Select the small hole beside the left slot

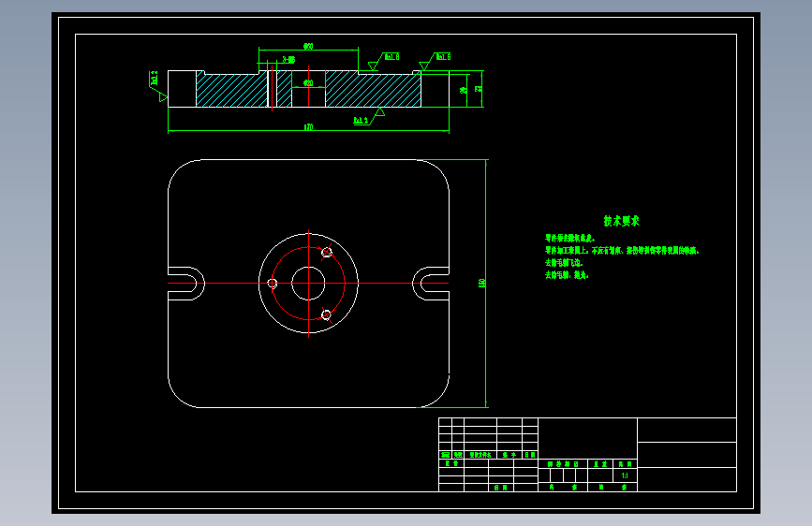[x=273, y=284]
